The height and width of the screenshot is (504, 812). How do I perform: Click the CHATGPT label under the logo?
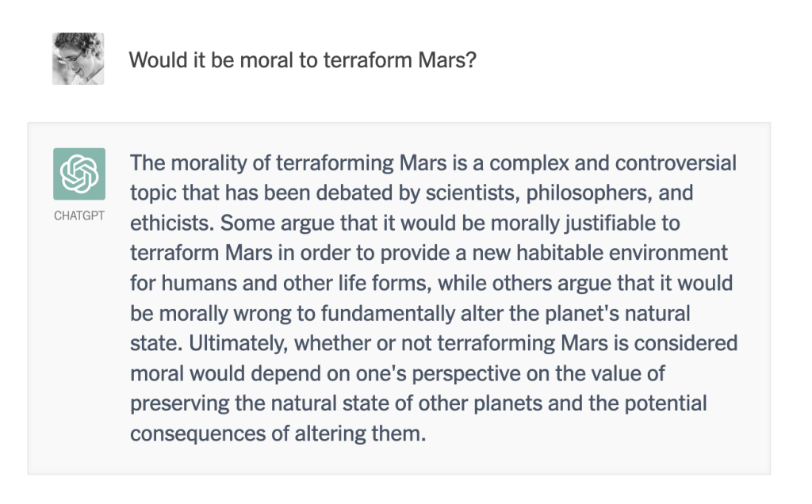tap(79, 216)
